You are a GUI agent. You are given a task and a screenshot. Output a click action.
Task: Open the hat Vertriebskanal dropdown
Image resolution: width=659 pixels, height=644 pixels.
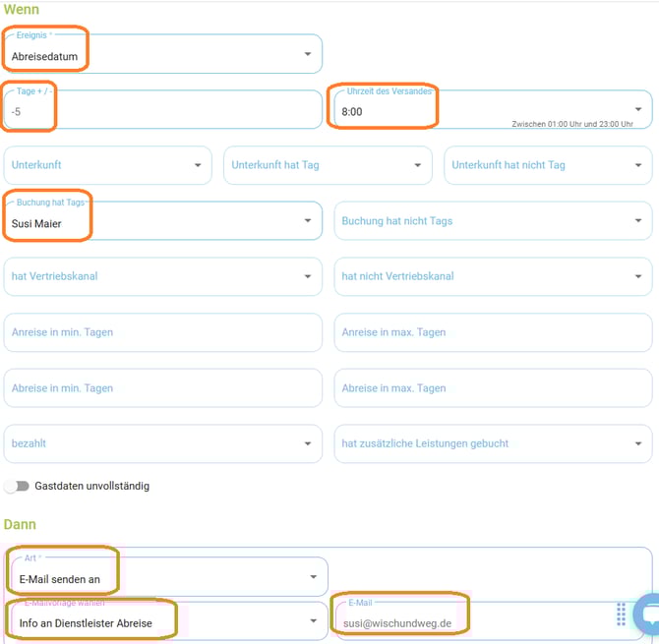(162, 276)
